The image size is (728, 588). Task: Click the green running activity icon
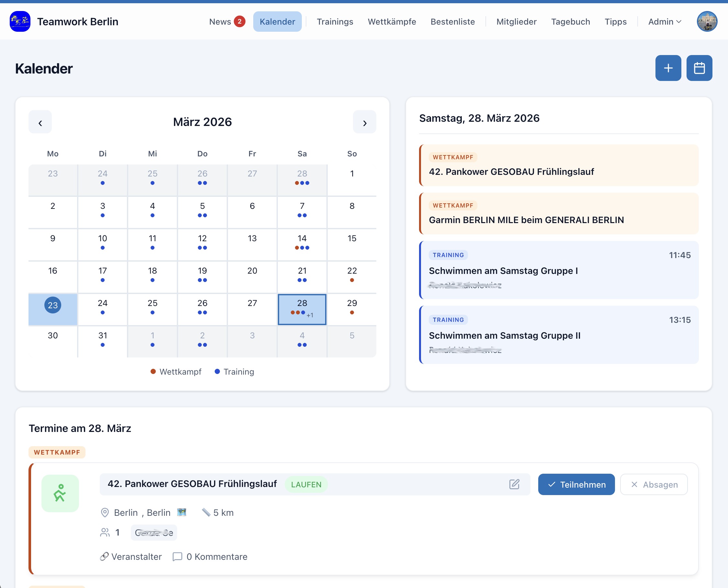(x=60, y=493)
